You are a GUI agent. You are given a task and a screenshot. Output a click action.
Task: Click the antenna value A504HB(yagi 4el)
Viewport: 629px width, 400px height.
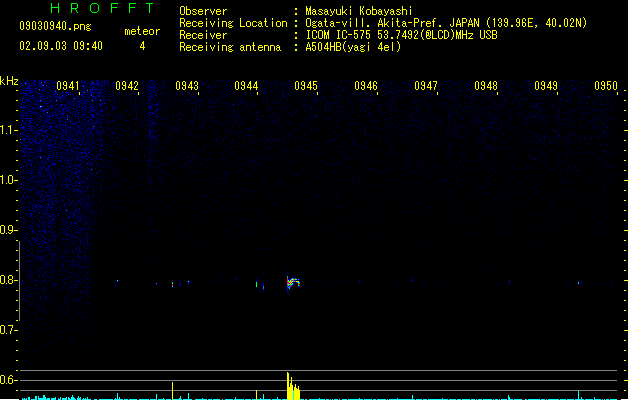click(x=353, y=47)
